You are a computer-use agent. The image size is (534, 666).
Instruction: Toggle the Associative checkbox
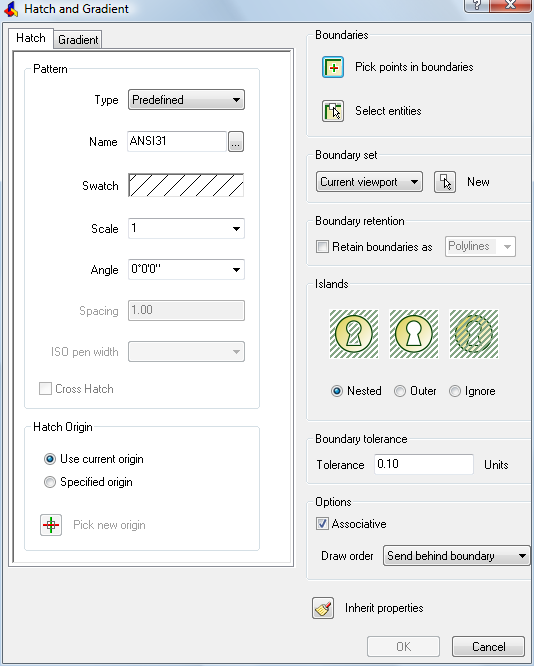(x=322, y=523)
